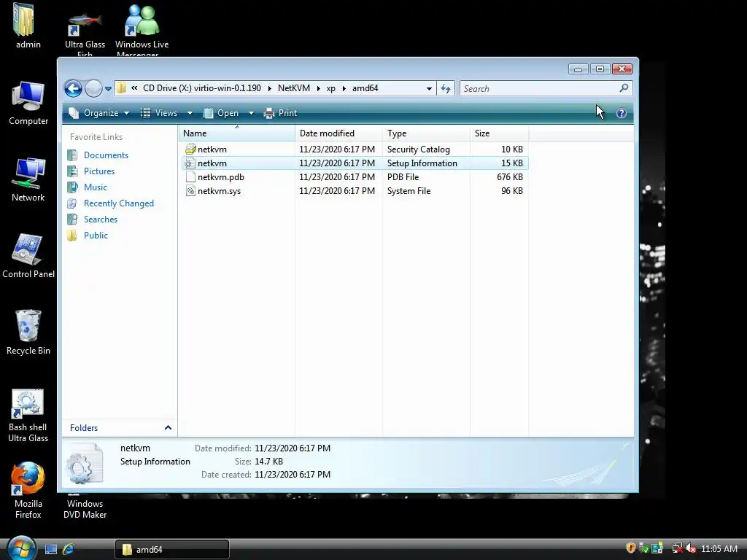The height and width of the screenshot is (560, 747).
Task: Open the Organize menu
Action: coord(99,113)
